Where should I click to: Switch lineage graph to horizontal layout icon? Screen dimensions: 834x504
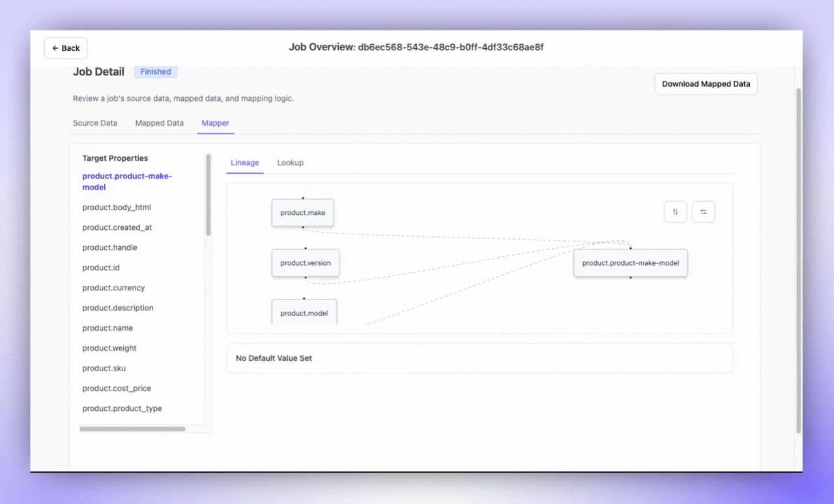tap(703, 212)
